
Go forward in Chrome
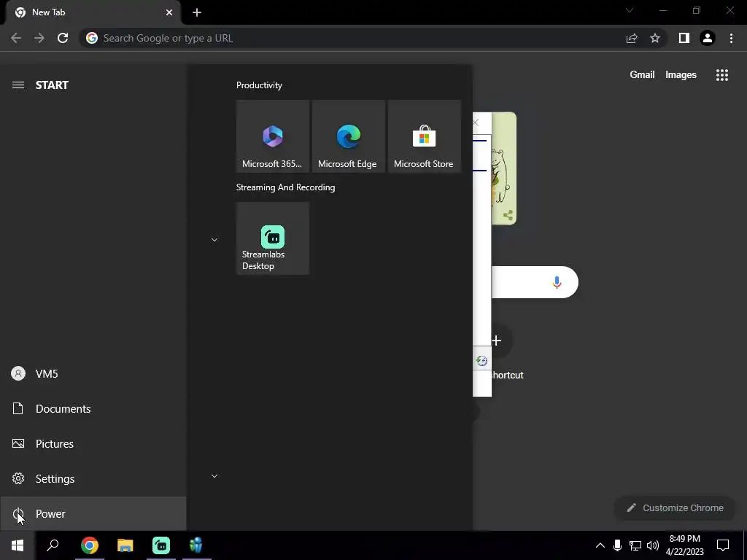(39, 38)
